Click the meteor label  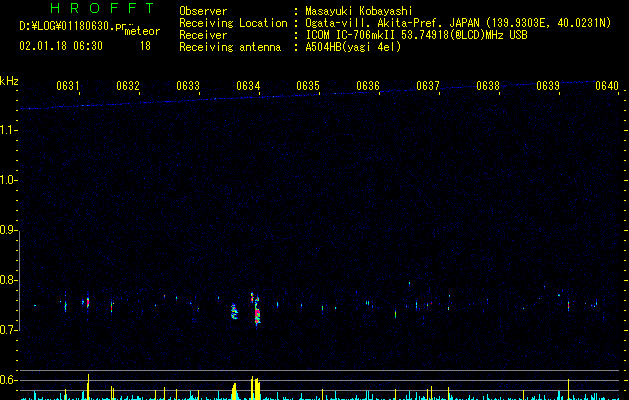(142, 31)
